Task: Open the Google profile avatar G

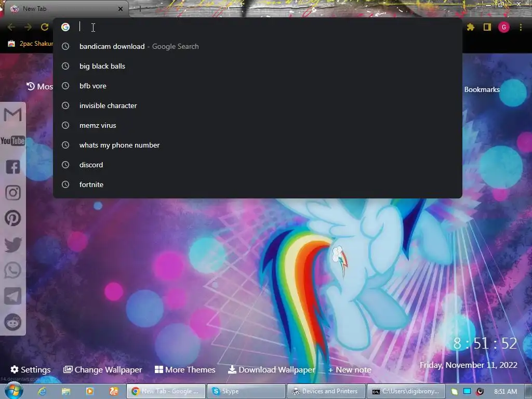Action: pos(504,27)
